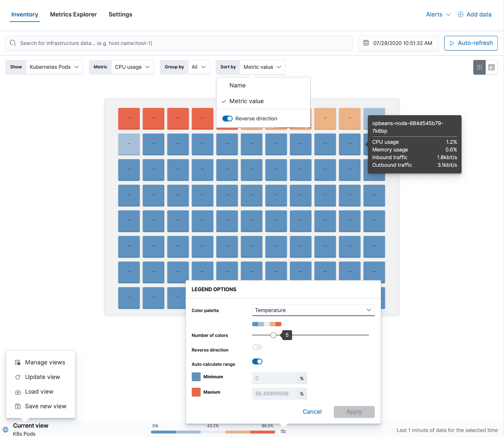Turn off Auto calculate range
Viewport: 504px width, 438px height.
pos(257,361)
